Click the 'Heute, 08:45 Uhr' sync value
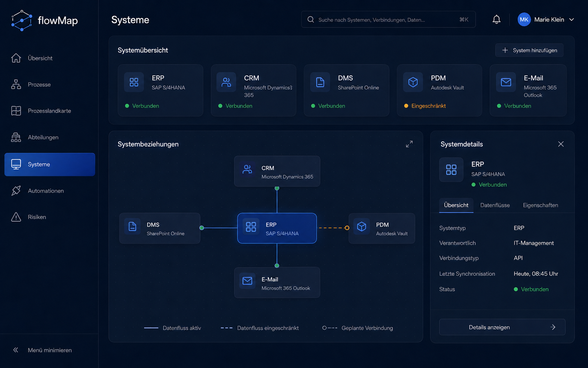Screen dimensions: 588x368 click(x=536, y=274)
